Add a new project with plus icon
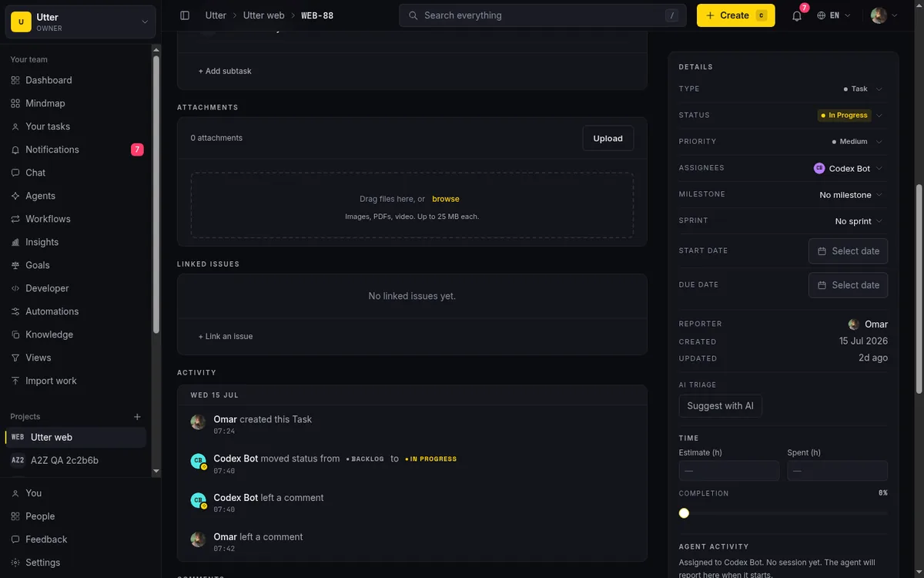 coord(137,417)
